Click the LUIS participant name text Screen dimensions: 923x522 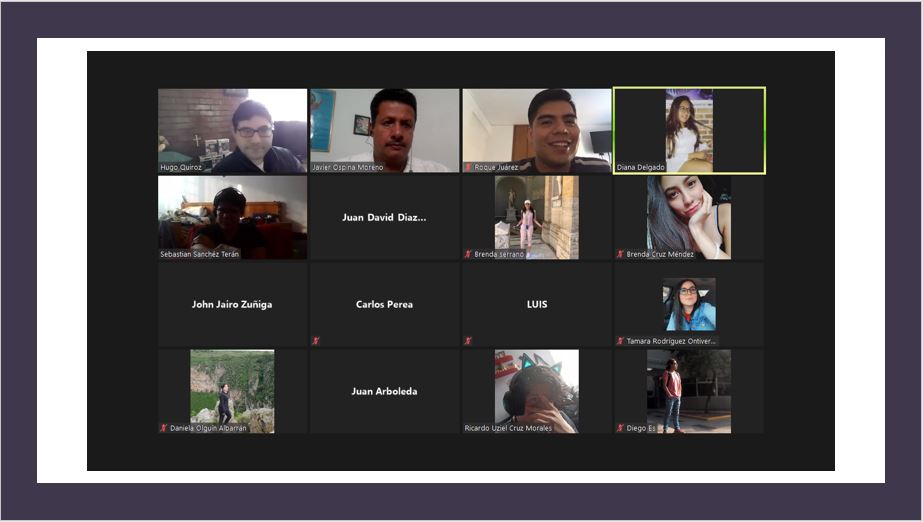coord(537,304)
